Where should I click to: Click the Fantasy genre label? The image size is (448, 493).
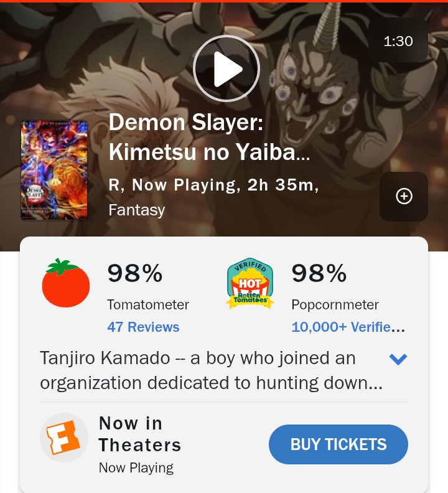click(137, 210)
